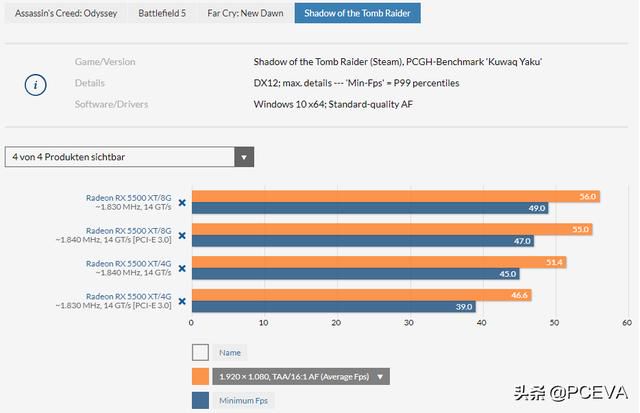Image resolution: width=640 pixels, height=413 pixels.
Task: Click the Shadow of the Tomb Raider tab
Action: [358, 13]
